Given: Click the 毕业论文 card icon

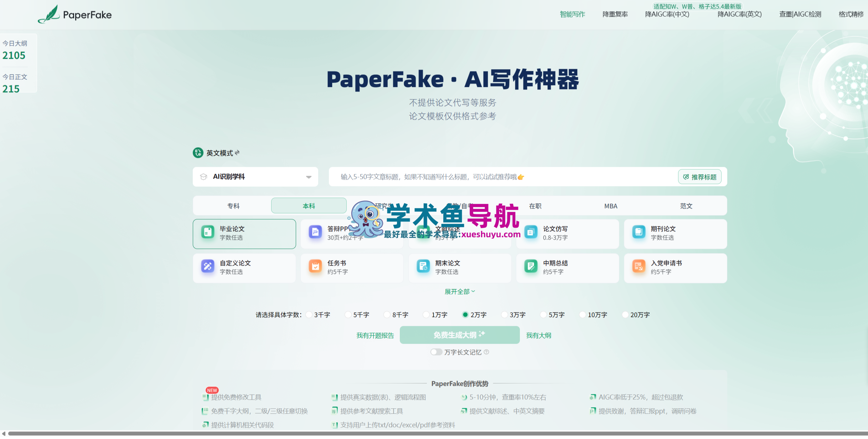Looking at the screenshot, I should tap(207, 232).
